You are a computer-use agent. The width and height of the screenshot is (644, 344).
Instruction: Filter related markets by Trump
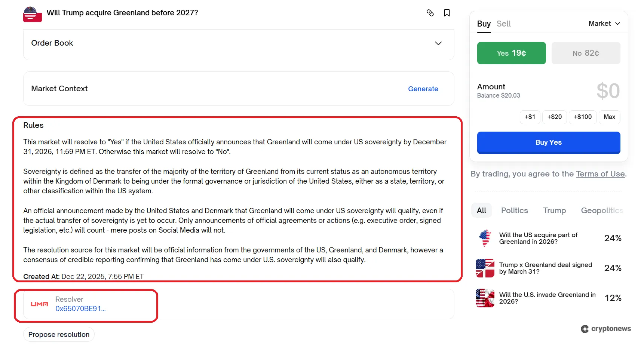click(x=554, y=211)
